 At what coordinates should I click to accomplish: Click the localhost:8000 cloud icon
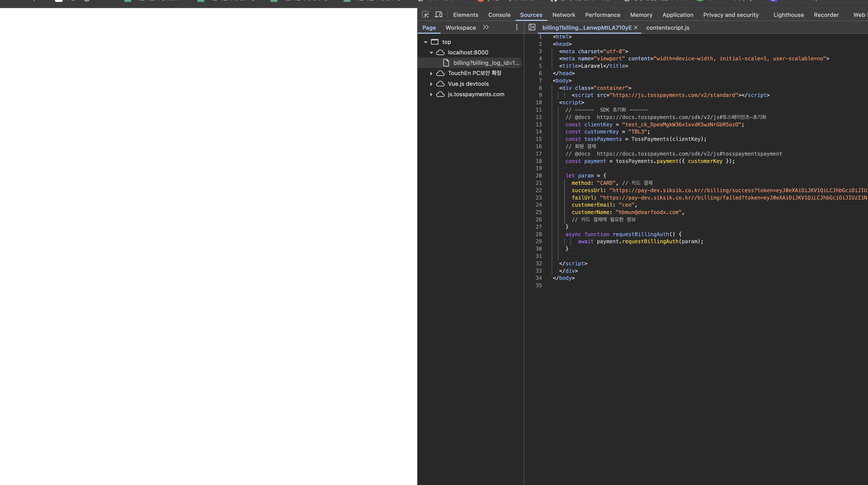point(440,52)
